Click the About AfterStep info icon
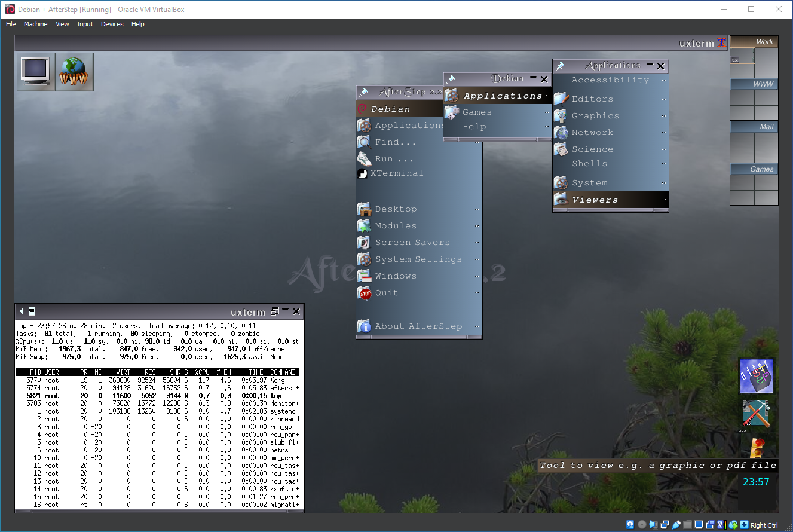Image resolution: width=793 pixels, height=532 pixels. (364, 326)
